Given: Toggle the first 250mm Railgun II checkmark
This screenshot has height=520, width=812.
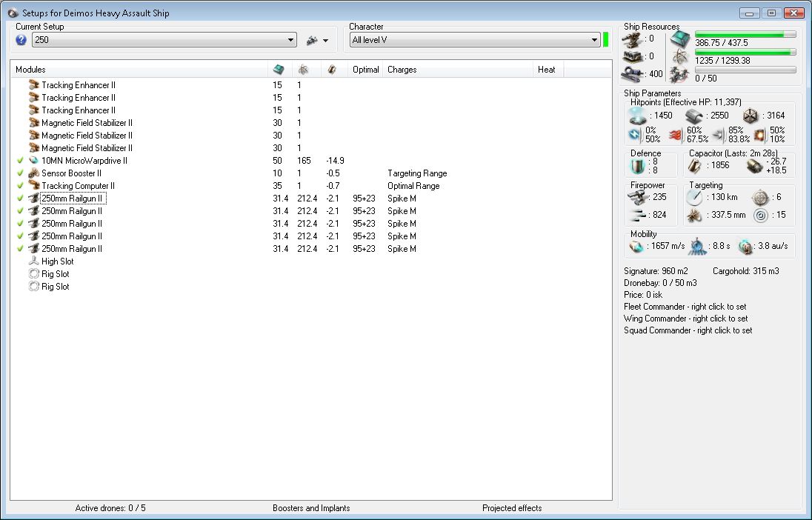Looking at the screenshot, I should point(20,199).
